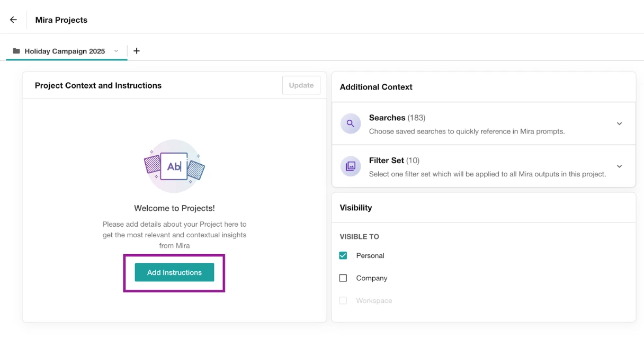
Task: Click the plus icon to add project
Action: tap(137, 51)
